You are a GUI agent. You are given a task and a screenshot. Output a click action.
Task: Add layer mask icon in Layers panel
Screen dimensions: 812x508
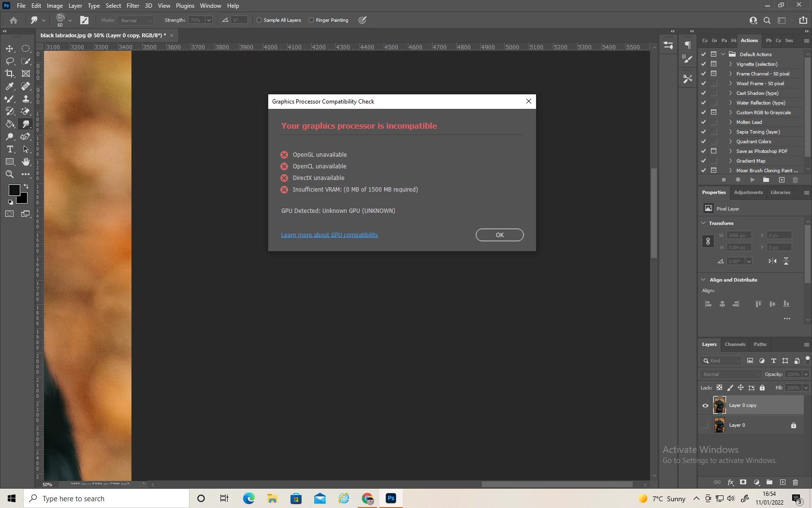tap(743, 482)
